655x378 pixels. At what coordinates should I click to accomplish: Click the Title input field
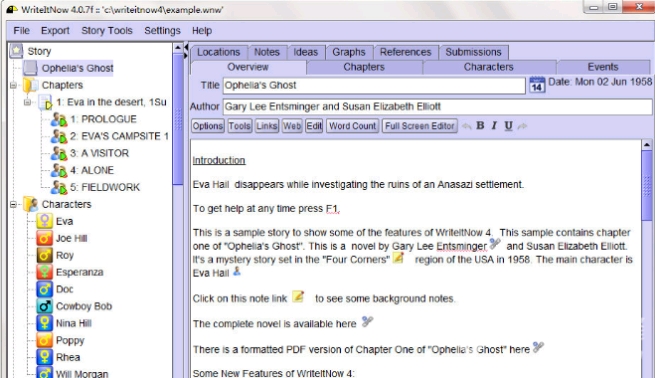(x=374, y=85)
